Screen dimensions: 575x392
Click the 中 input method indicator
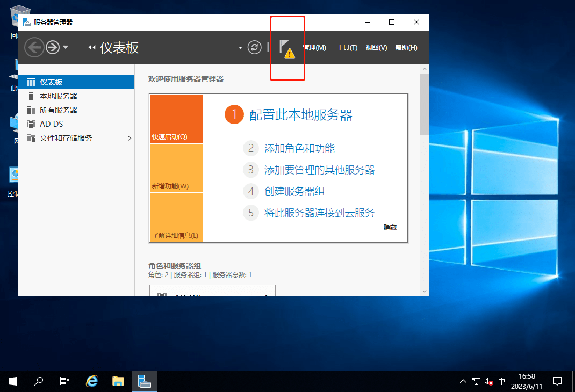tap(502, 381)
